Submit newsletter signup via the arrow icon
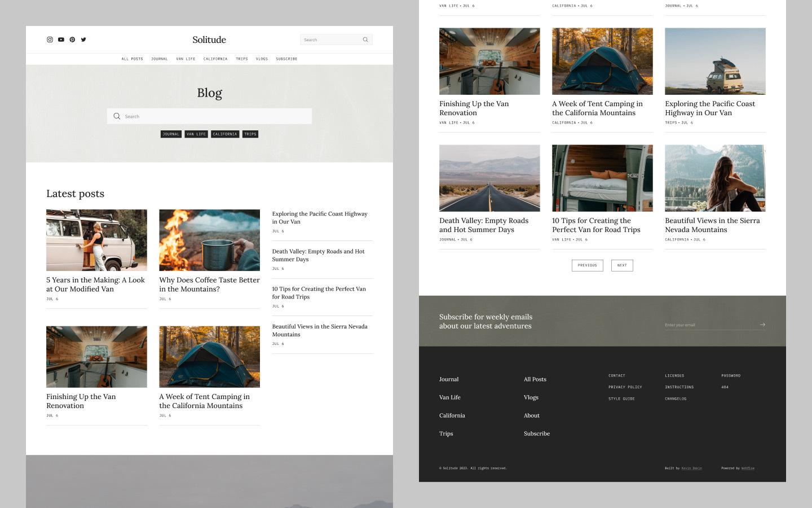Image resolution: width=812 pixels, height=508 pixels. point(762,325)
